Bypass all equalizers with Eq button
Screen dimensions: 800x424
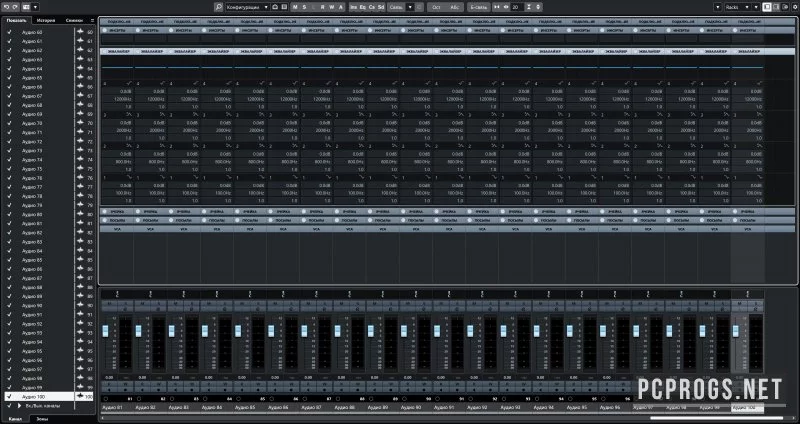[x=363, y=7]
